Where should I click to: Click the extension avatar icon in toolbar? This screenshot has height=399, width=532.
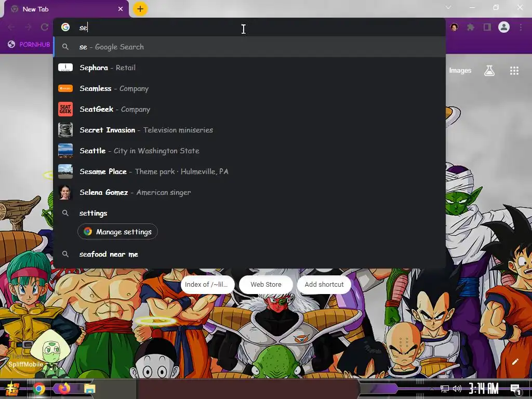[454, 27]
